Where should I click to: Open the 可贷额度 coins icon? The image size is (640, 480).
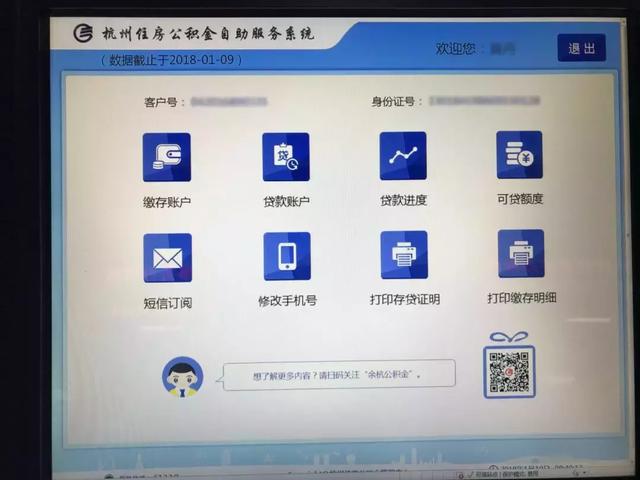520,155
